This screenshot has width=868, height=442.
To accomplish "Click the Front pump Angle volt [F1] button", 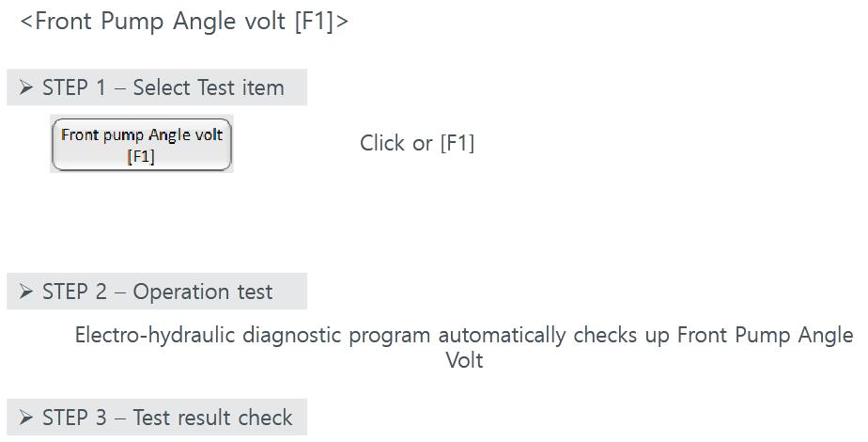I will pyautogui.click(x=141, y=145).
